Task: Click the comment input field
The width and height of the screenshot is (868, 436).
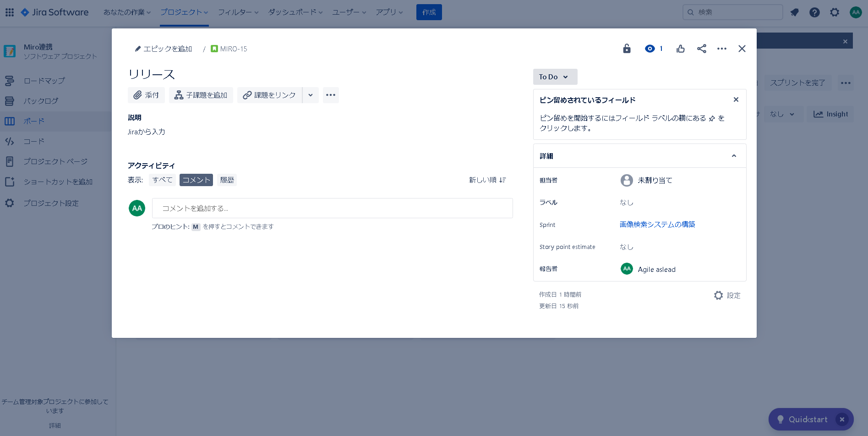Action: pyautogui.click(x=332, y=208)
